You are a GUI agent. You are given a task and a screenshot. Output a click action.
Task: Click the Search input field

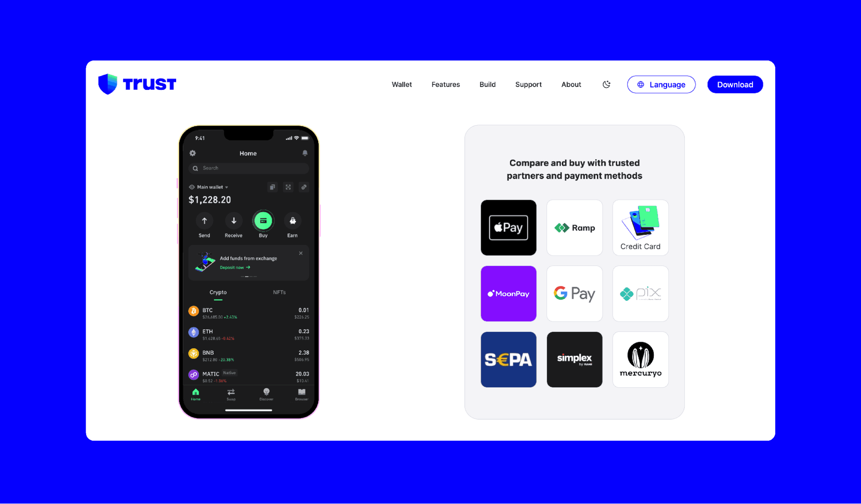click(x=249, y=168)
